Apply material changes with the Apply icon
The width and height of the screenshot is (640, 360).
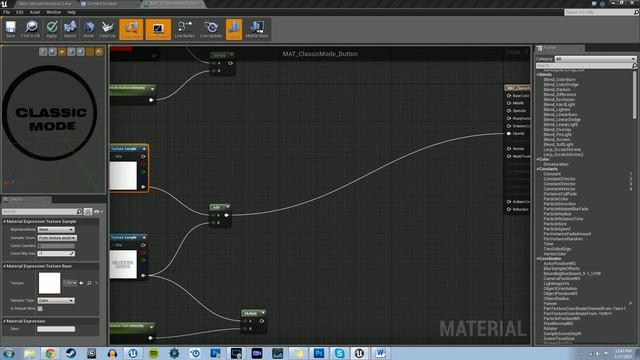[x=51, y=29]
